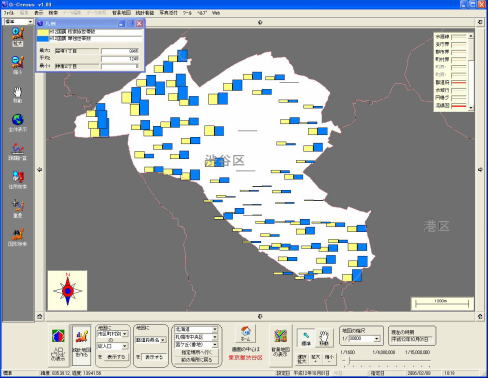Toggle the selection zoom mode button
The image size is (488, 378).
click(x=302, y=359)
